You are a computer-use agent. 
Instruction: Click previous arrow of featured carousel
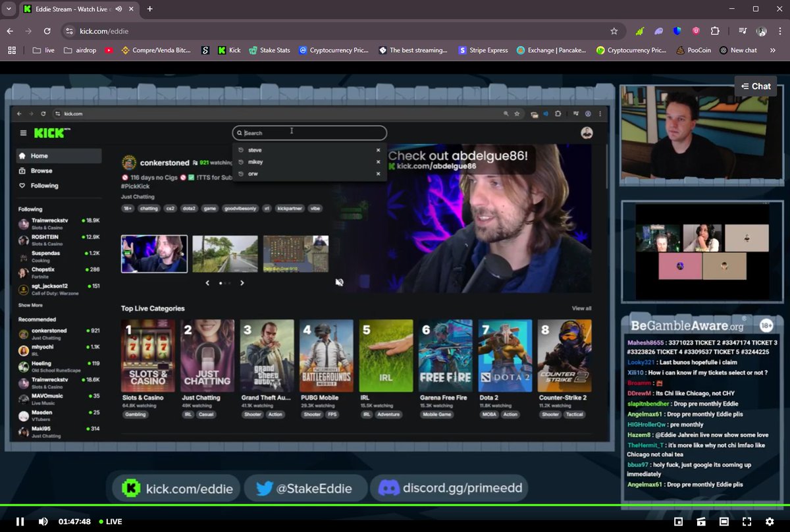(x=207, y=283)
